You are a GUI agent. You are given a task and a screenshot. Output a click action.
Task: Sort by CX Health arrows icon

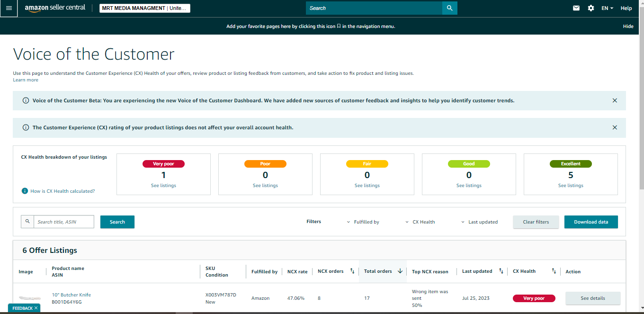pos(554,271)
